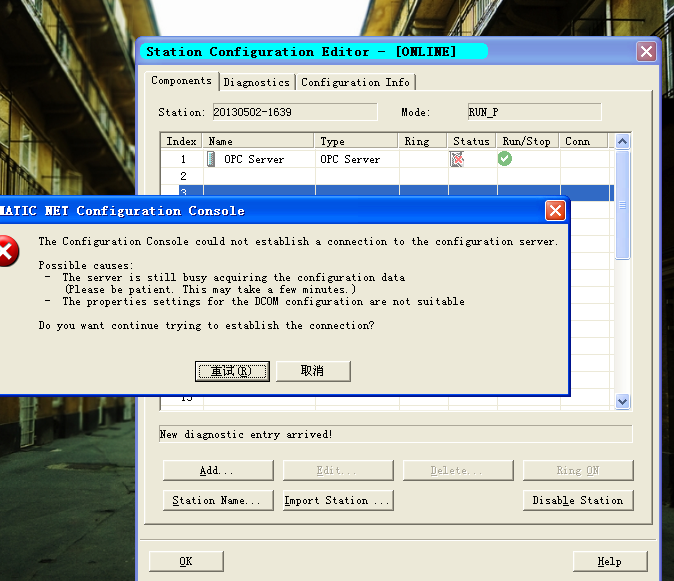Image resolution: width=674 pixels, height=581 pixels.
Task: Click the greyed Edit... button
Action: (x=338, y=470)
